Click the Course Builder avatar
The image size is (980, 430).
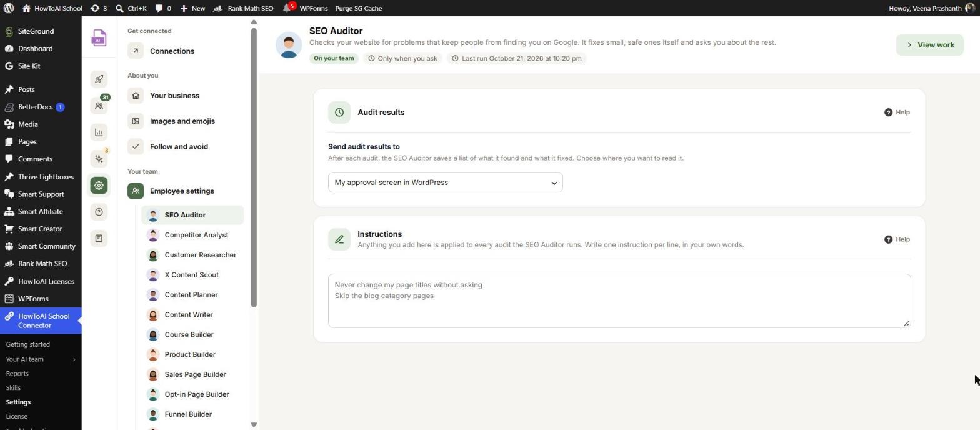(x=152, y=335)
